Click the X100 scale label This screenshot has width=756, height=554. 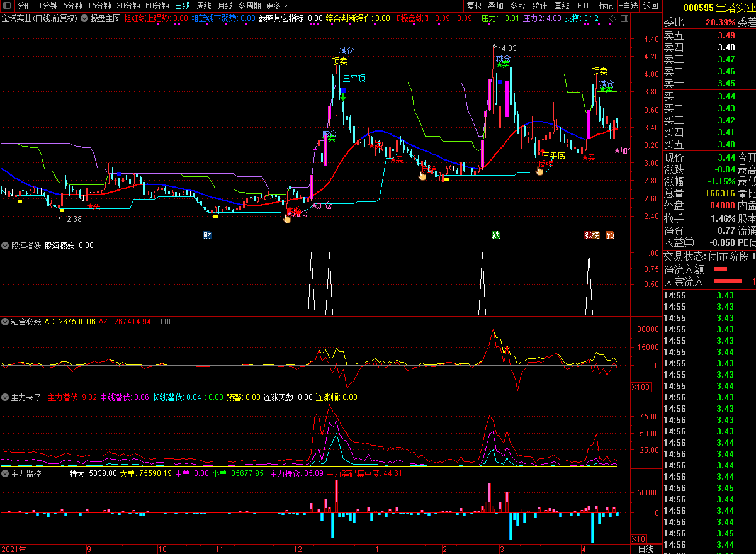click(638, 387)
